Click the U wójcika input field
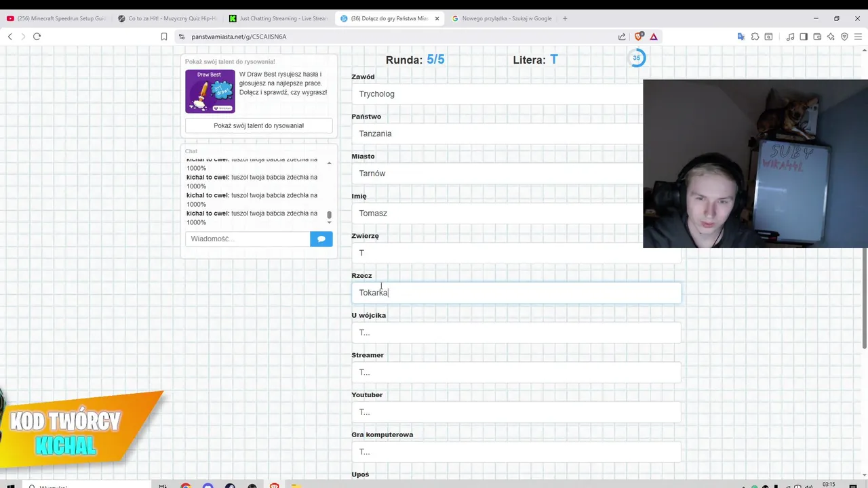 point(516,333)
